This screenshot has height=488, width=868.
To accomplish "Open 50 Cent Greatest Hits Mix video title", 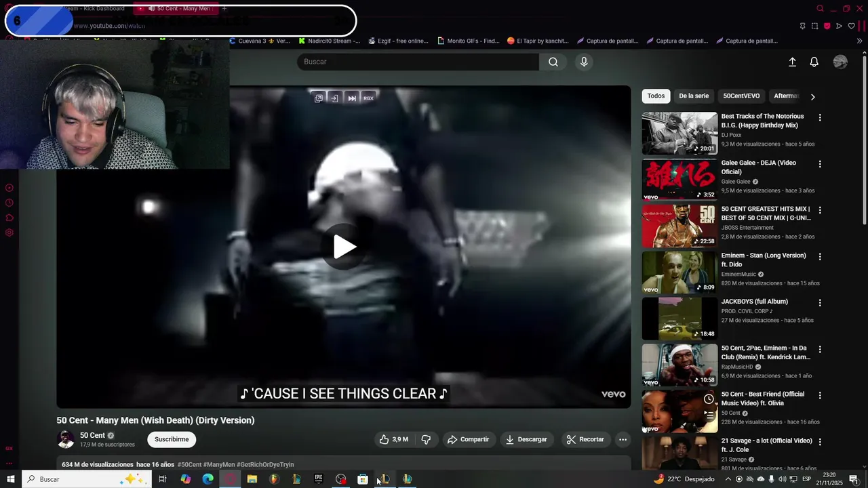I will click(766, 213).
